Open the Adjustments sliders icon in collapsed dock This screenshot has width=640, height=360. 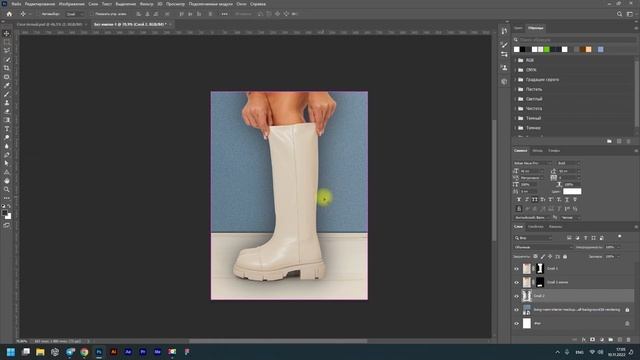(x=504, y=54)
